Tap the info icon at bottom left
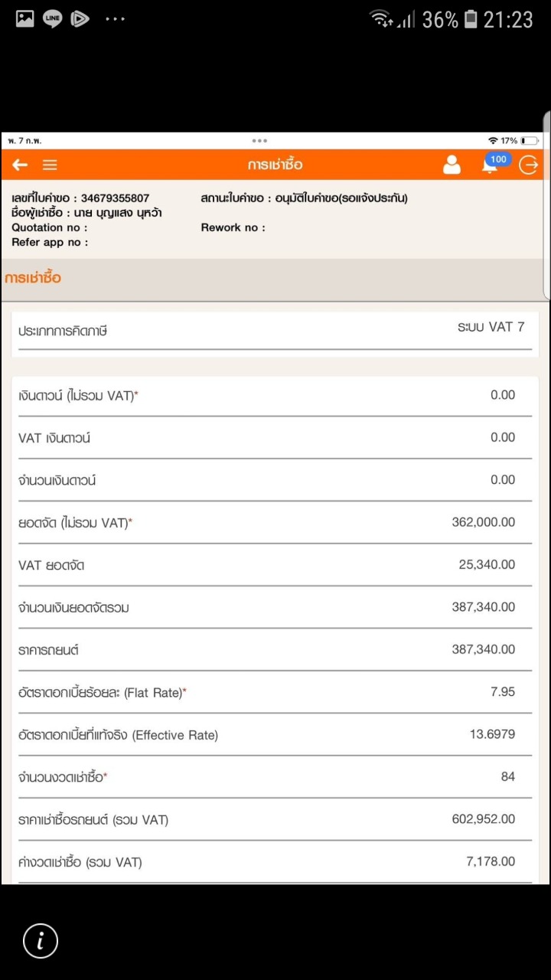The height and width of the screenshot is (980, 551). tap(41, 940)
